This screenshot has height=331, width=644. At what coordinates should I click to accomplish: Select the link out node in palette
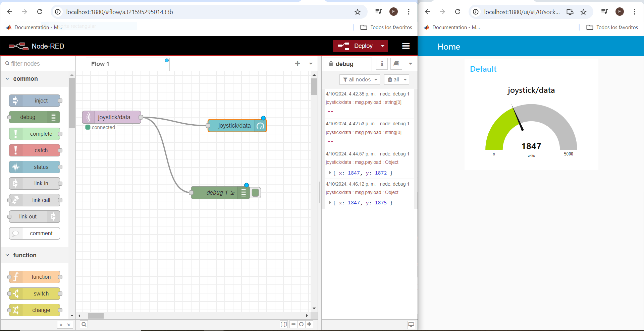[x=35, y=217]
